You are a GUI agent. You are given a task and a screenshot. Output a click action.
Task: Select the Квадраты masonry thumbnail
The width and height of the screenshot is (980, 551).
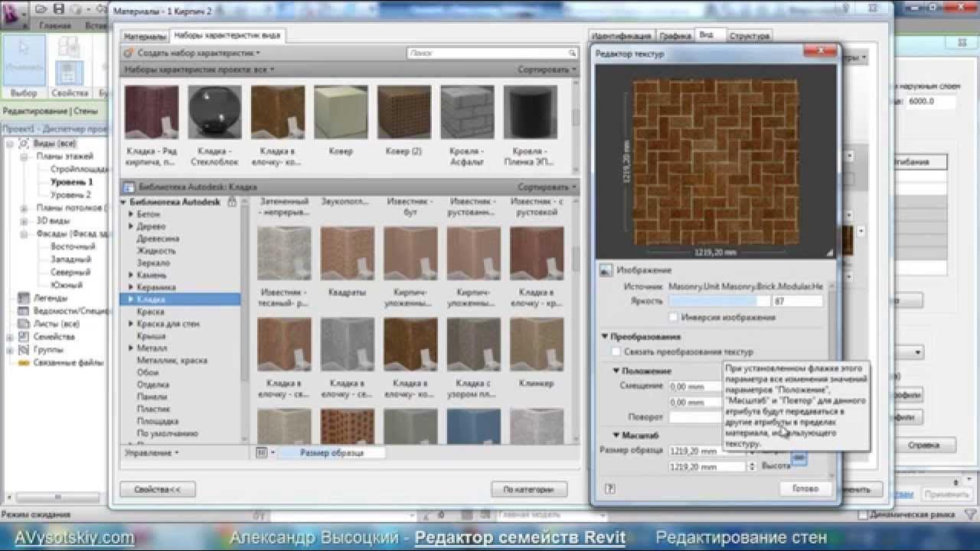(348, 253)
